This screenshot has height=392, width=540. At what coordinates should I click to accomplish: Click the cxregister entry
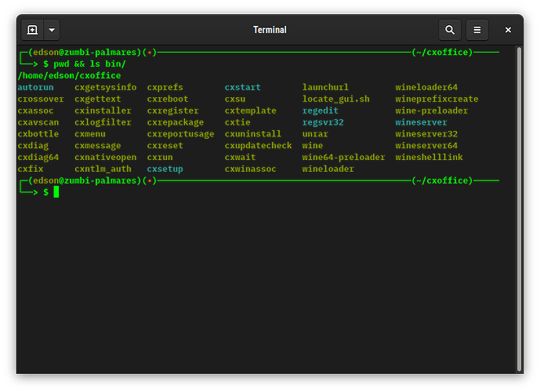173,111
